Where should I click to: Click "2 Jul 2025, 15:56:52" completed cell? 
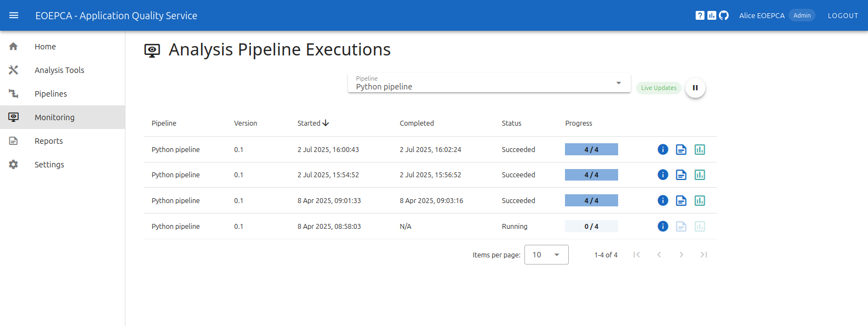[431, 175]
